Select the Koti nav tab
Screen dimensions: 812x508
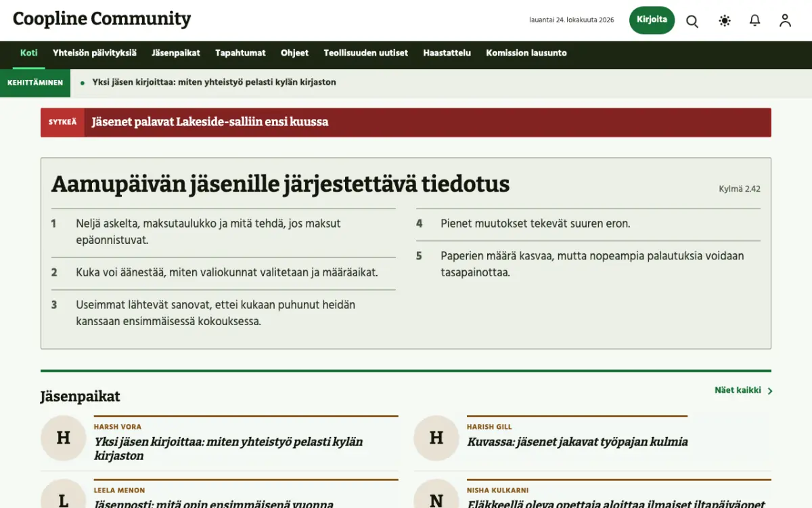(x=29, y=53)
